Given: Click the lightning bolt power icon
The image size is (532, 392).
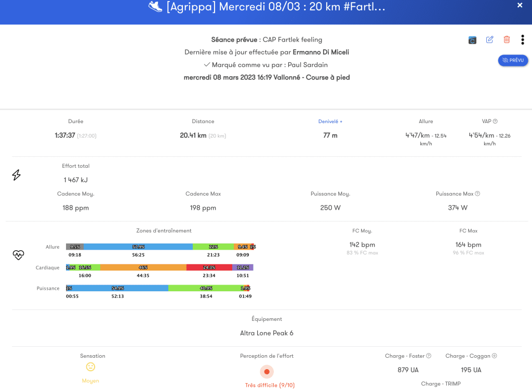Looking at the screenshot, I should pos(16,175).
